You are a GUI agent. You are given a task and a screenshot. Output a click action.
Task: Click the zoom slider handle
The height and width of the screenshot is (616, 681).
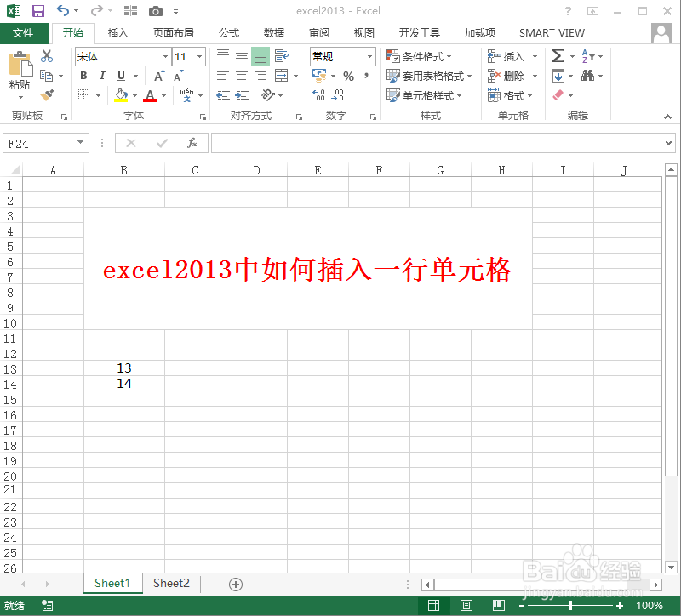click(x=570, y=606)
